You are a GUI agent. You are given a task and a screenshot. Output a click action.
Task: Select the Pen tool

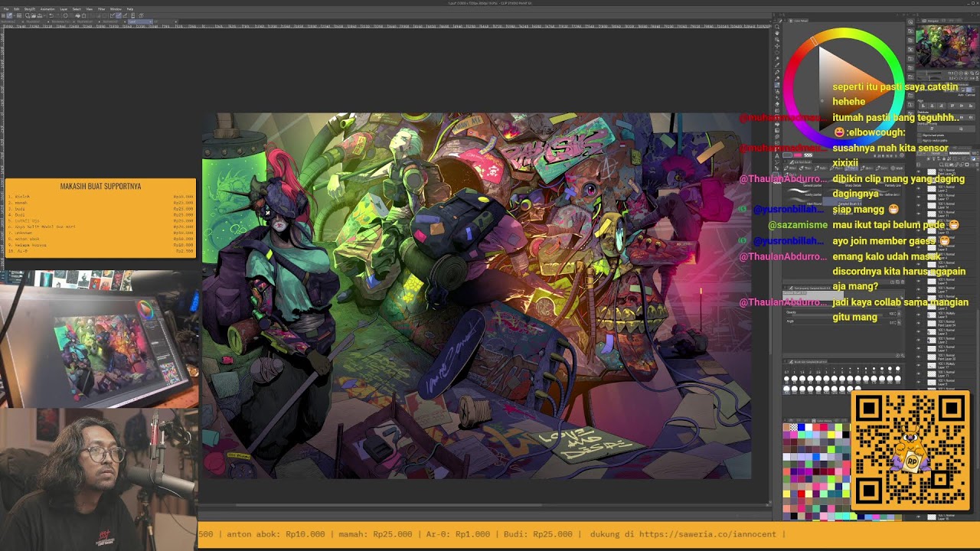point(777,72)
